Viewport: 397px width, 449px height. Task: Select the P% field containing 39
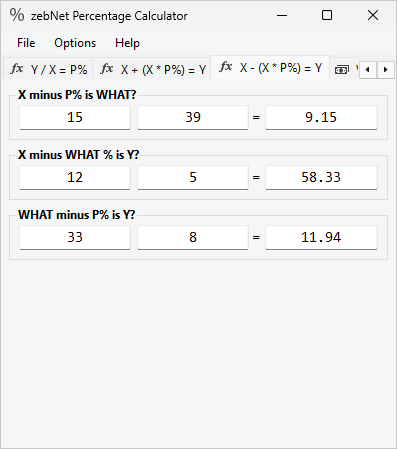tap(193, 117)
